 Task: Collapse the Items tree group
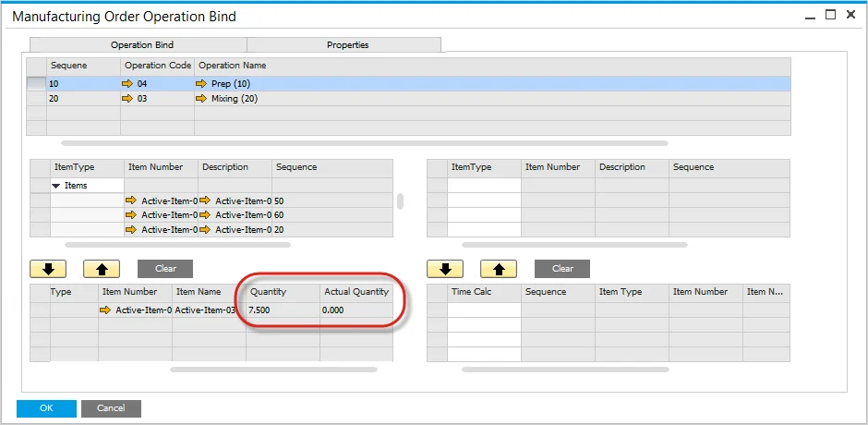point(57,186)
